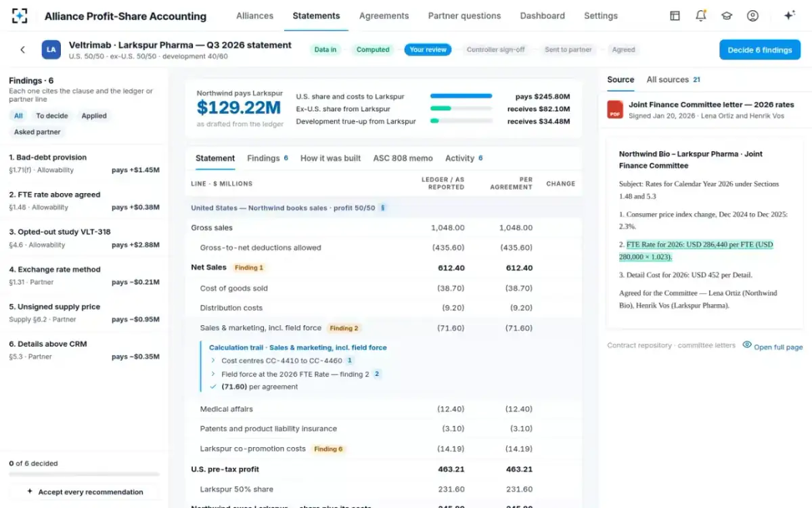Click the $129.22M payment amount
812x508 pixels.
[x=238, y=107]
